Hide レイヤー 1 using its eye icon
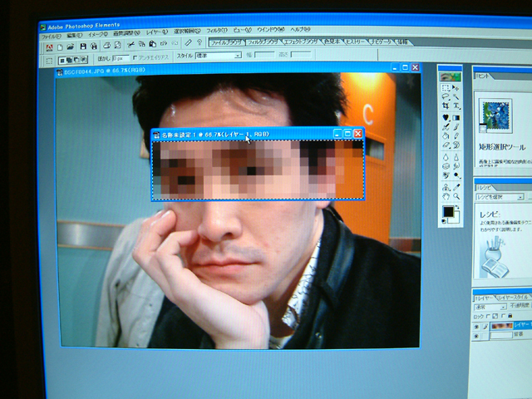532x399 pixels. point(476,327)
